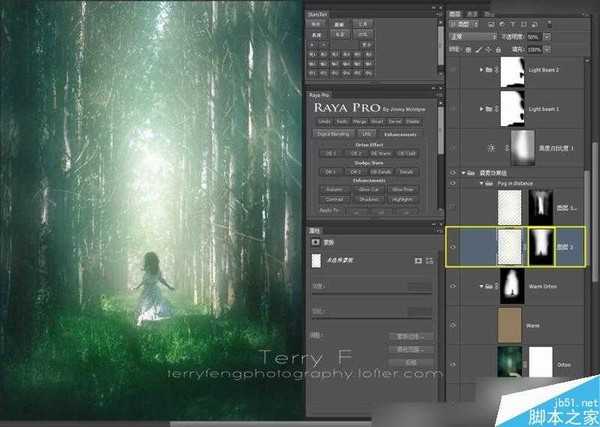Toggle the layer filter on/off switch

[x=549, y=24]
